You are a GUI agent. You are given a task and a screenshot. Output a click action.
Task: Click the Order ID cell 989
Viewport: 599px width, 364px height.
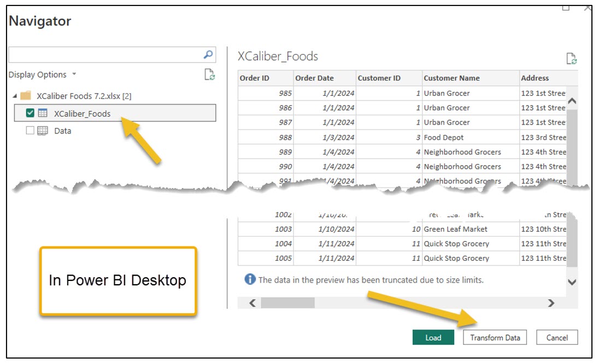point(266,152)
